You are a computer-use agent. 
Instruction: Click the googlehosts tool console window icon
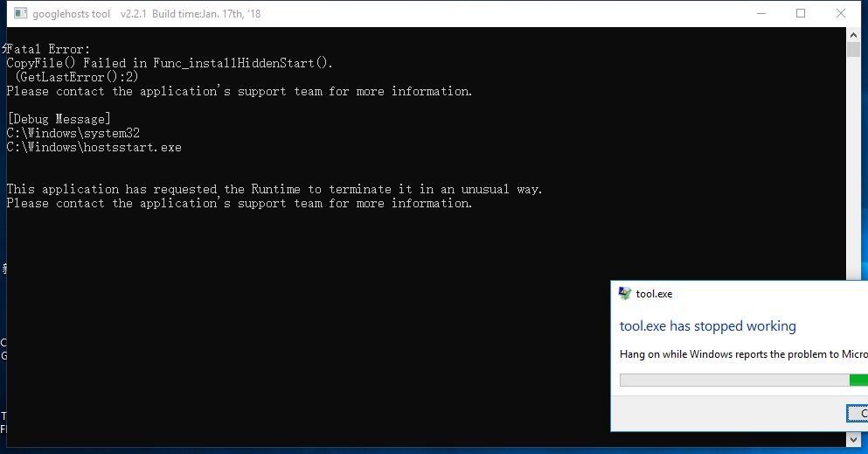20,13
